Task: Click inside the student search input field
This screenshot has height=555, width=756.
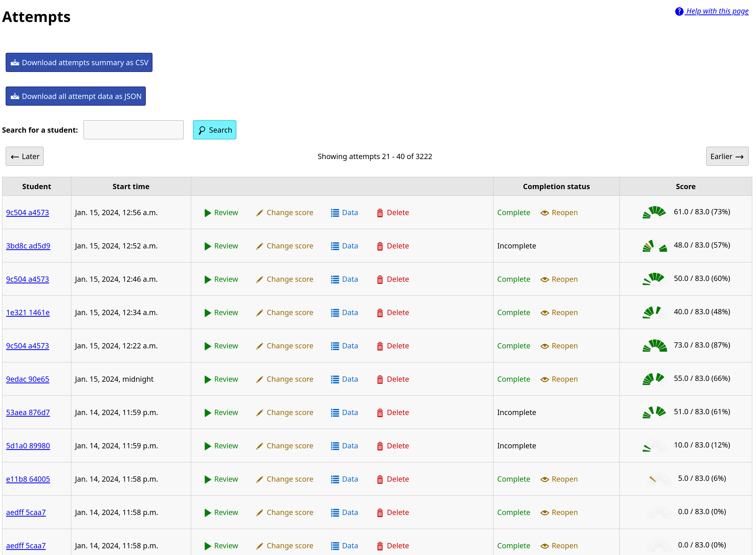Action: (133, 130)
